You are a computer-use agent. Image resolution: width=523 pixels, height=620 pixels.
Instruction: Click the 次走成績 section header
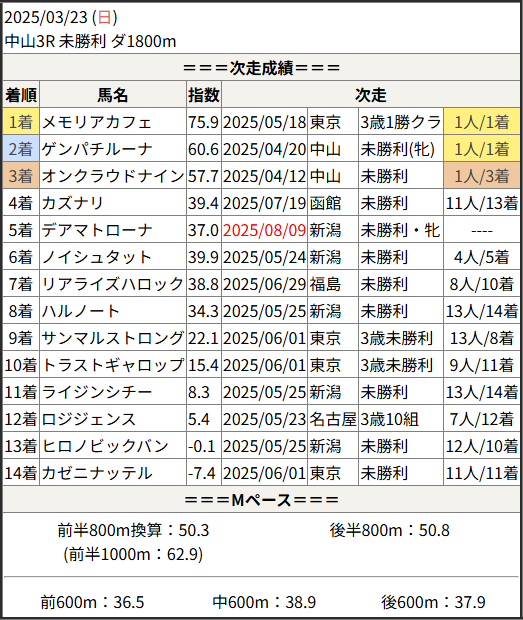click(x=261, y=68)
